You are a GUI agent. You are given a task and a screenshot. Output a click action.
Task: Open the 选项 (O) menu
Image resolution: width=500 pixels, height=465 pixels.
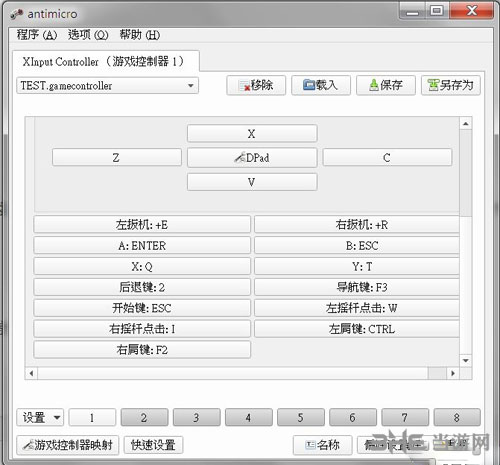tap(88, 35)
